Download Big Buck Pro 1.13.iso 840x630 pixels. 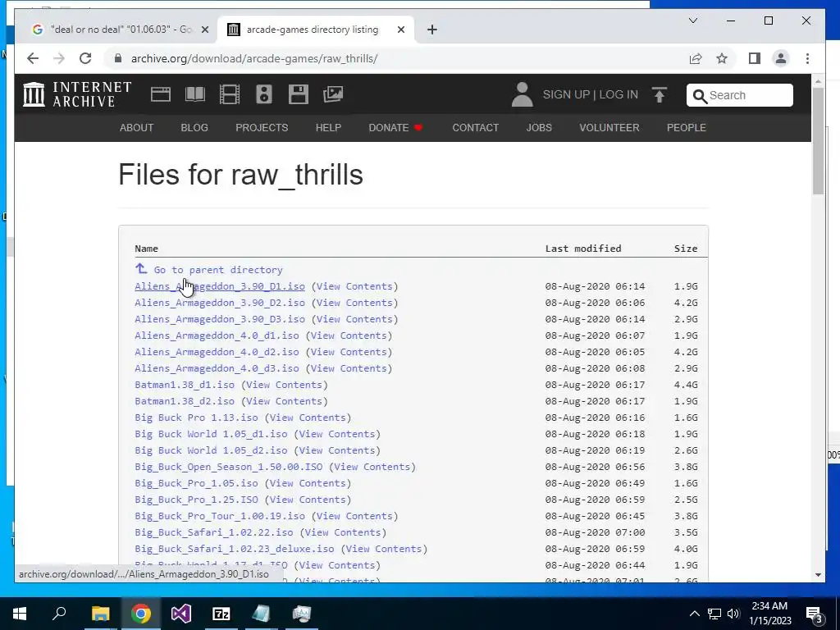click(x=196, y=418)
